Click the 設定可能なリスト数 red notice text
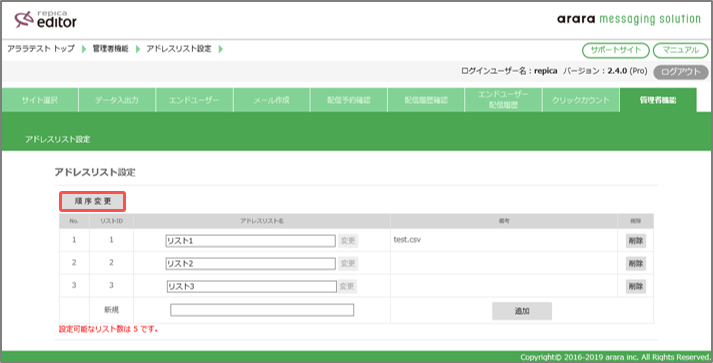The height and width of the screenshot is (363, 713). coord(108,328)
